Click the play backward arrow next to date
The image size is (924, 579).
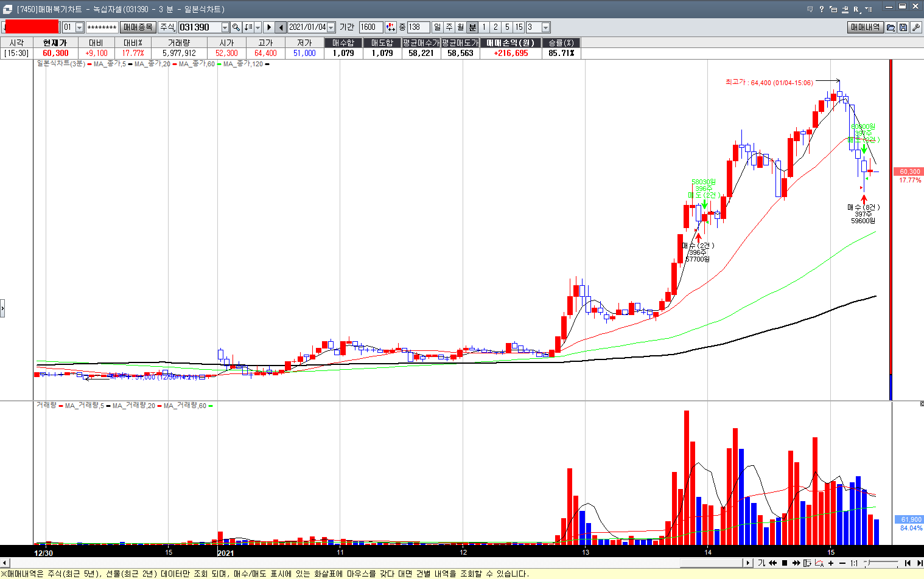[x=281, y=27]
